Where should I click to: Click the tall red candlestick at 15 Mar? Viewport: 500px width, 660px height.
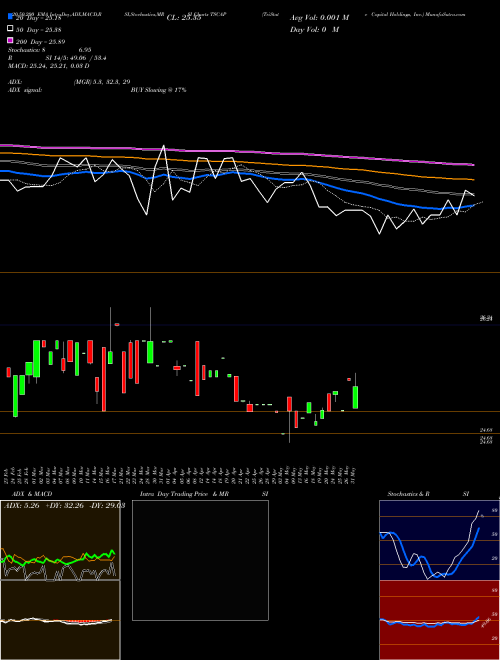(104, 379)
